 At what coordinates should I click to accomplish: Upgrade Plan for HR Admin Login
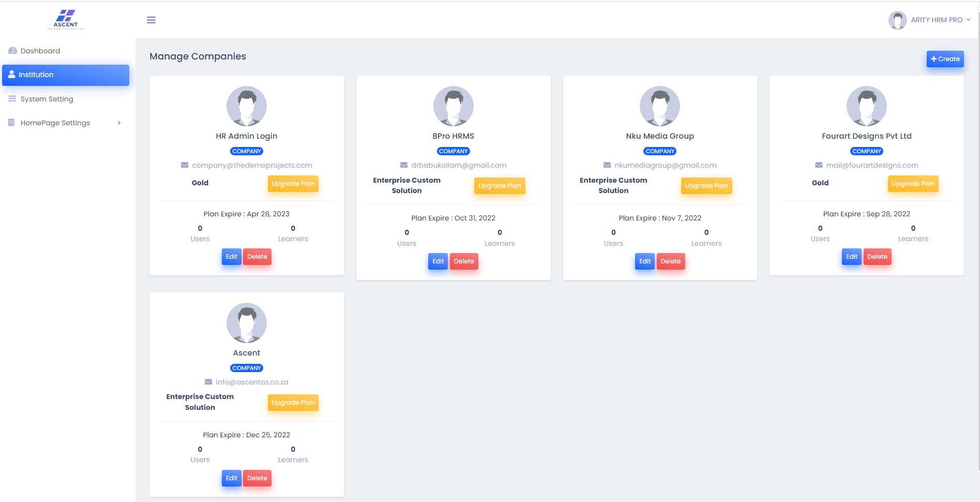point(293,184)
